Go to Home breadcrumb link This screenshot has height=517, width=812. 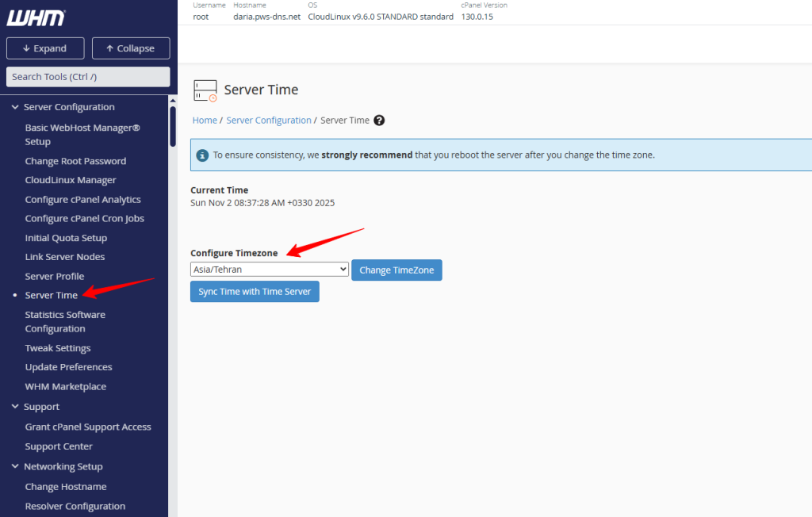[205, 121]
